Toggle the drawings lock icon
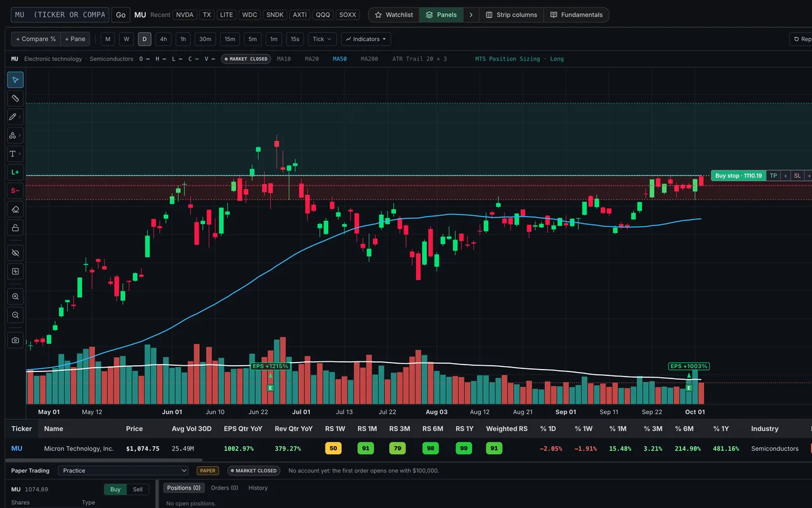The image size is (812, 508). [x=15, y=227]
